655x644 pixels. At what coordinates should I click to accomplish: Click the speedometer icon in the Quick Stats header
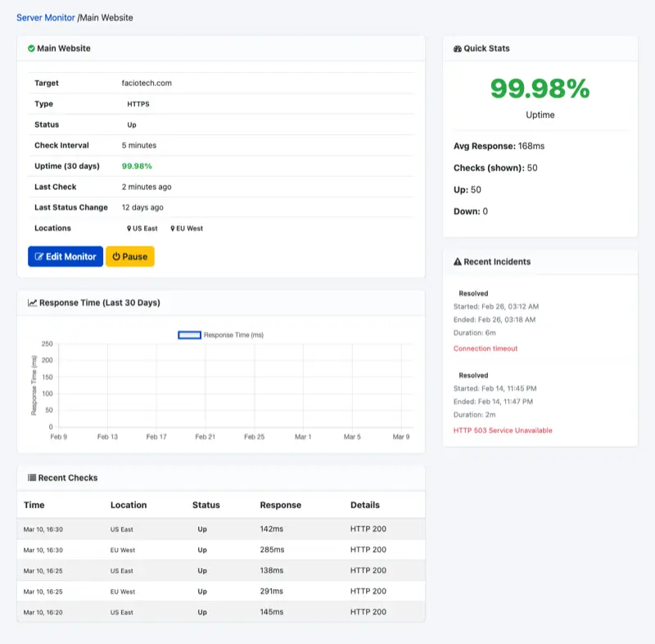tap(455, 48)
